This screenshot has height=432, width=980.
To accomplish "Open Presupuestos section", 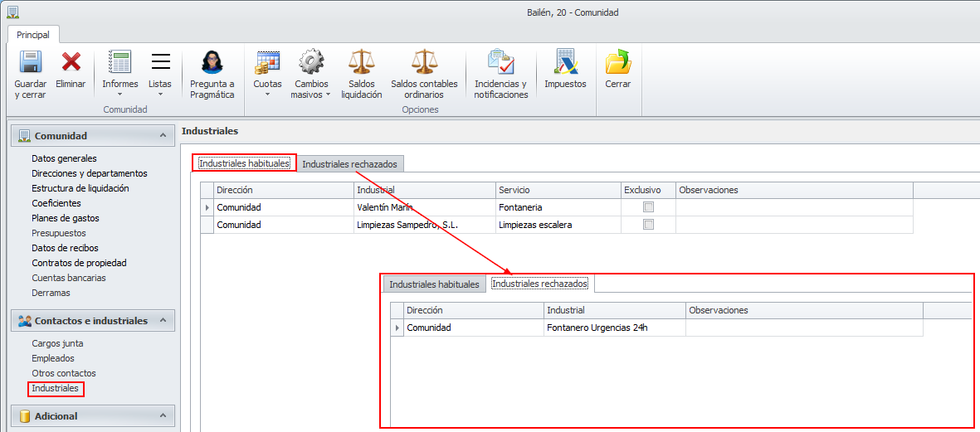I will (x=59, y=233).
